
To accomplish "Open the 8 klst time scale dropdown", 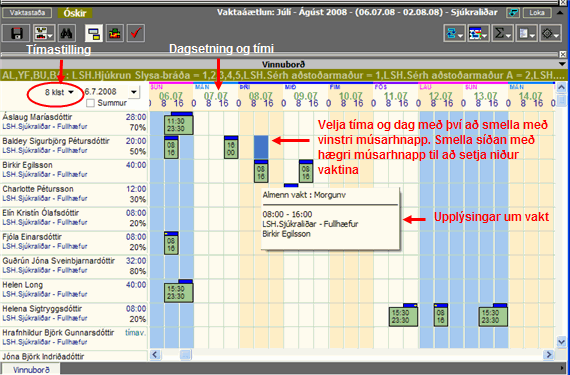I will pos(59,92).
